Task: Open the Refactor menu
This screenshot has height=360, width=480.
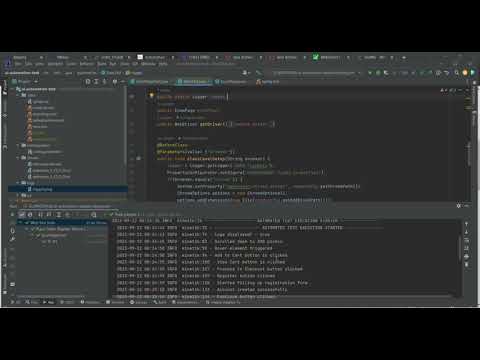Action: tap(86, 64)
